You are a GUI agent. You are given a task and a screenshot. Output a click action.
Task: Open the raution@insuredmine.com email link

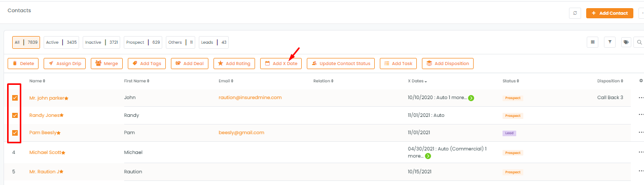[250, 97]
